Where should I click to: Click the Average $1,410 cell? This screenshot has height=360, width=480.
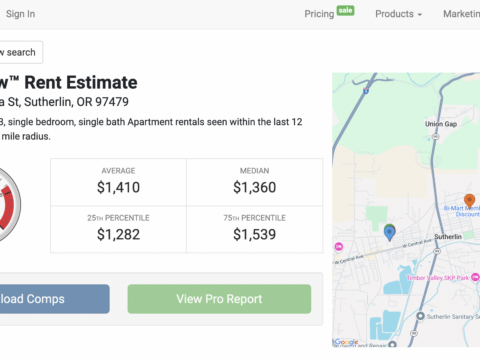click(118, 182)
